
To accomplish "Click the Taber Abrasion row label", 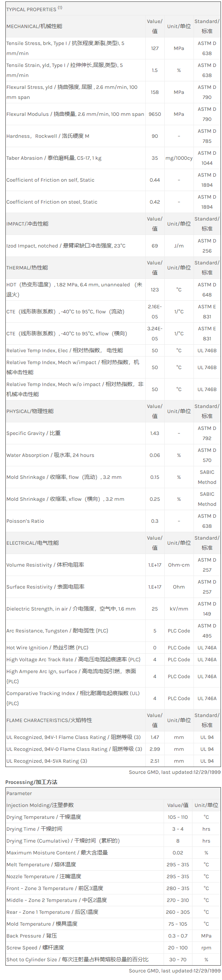I will [x=54, y=158].
